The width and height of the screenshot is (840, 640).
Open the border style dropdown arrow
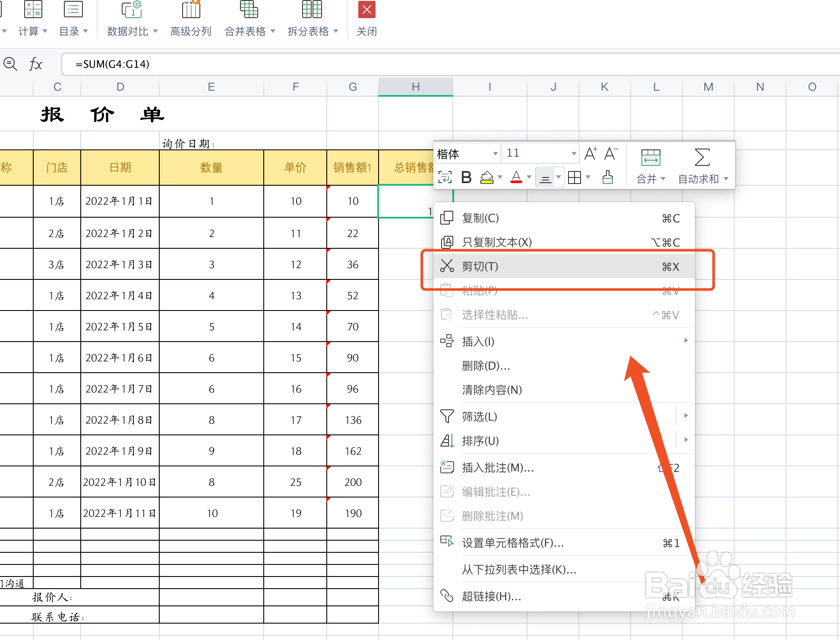(587, 177)
